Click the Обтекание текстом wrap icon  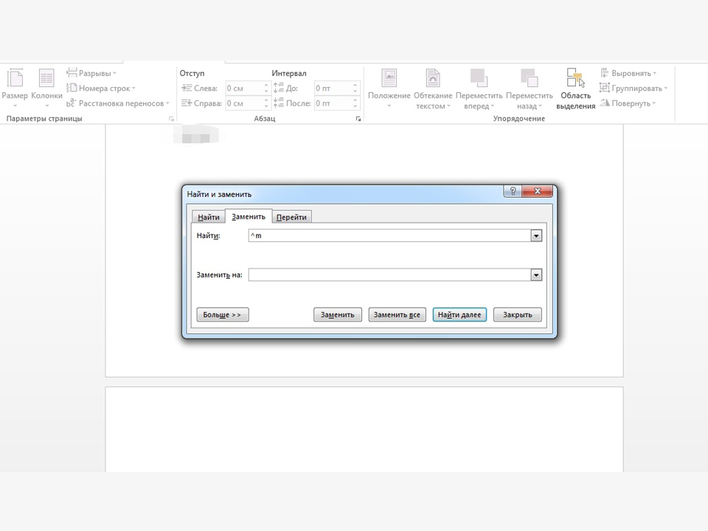coord(433,78)
